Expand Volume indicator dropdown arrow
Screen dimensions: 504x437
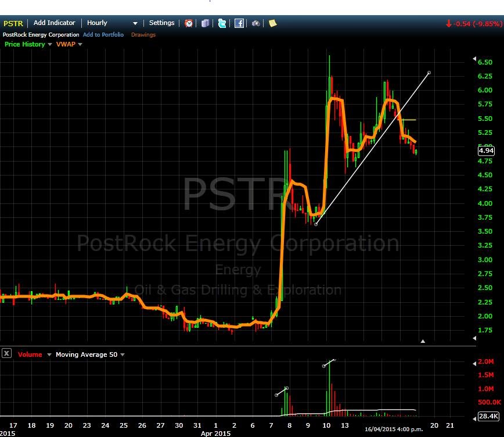coord(49,354)
